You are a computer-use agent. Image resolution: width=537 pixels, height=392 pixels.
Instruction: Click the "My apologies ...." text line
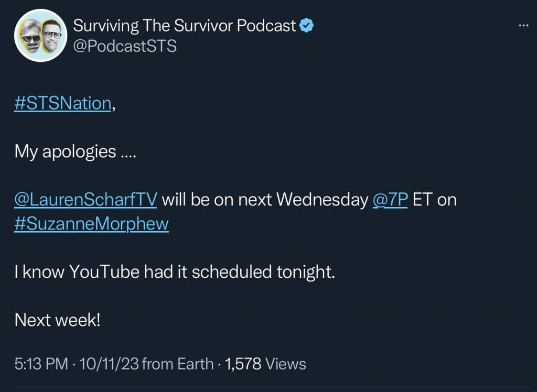(72, 151)
